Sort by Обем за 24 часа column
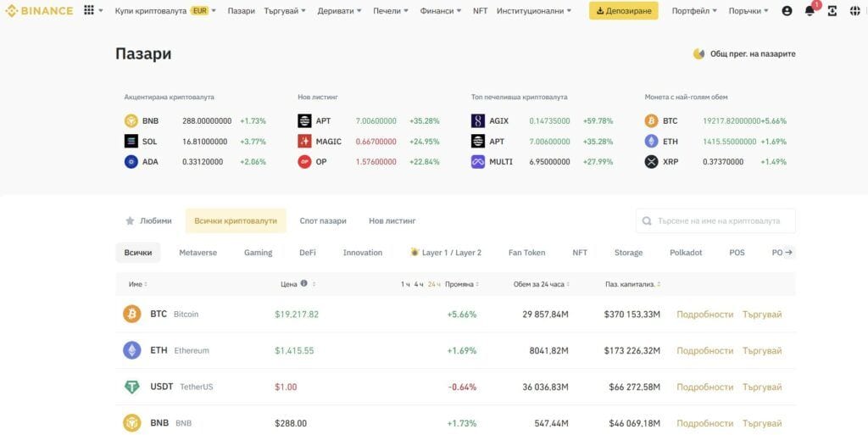Viewport: 868px width, 435px height. [x=541, y=284]
